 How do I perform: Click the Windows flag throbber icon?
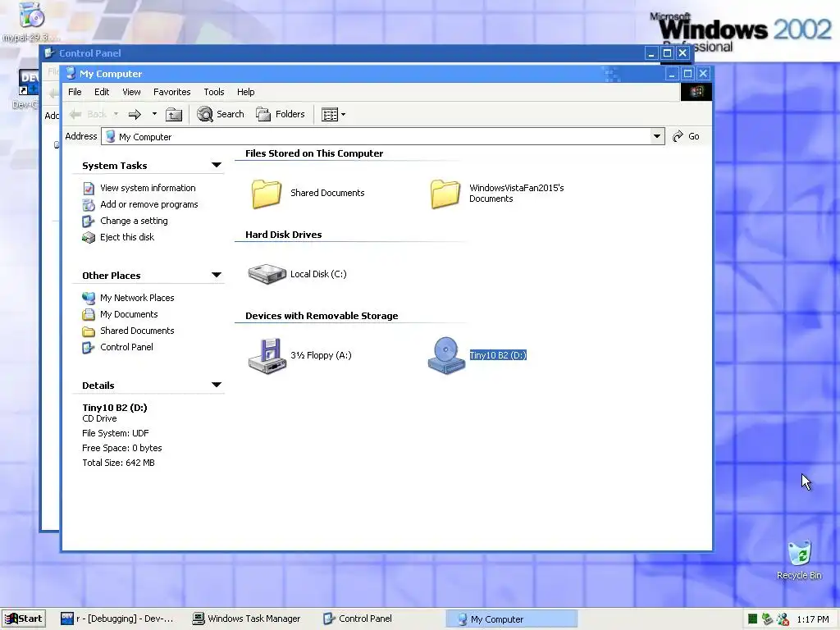point(696,92)
